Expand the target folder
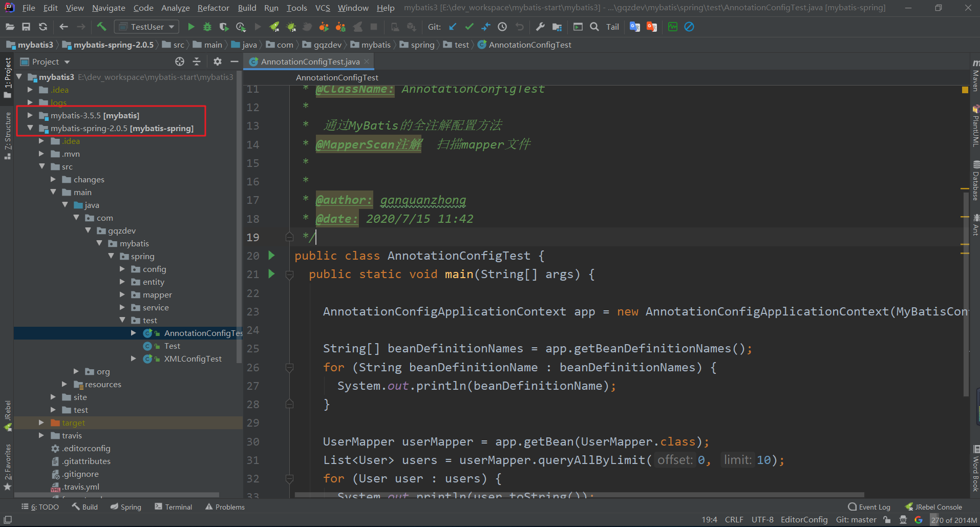 pyautogui.click(x=41, y=423)
